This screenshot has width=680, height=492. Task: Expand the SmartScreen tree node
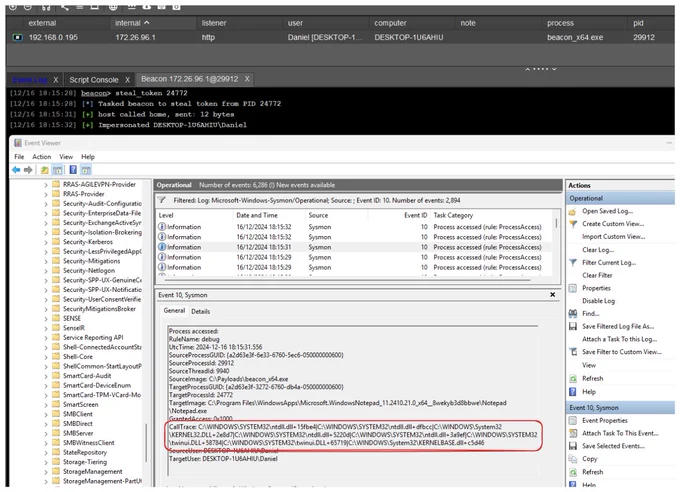point(46,405)
